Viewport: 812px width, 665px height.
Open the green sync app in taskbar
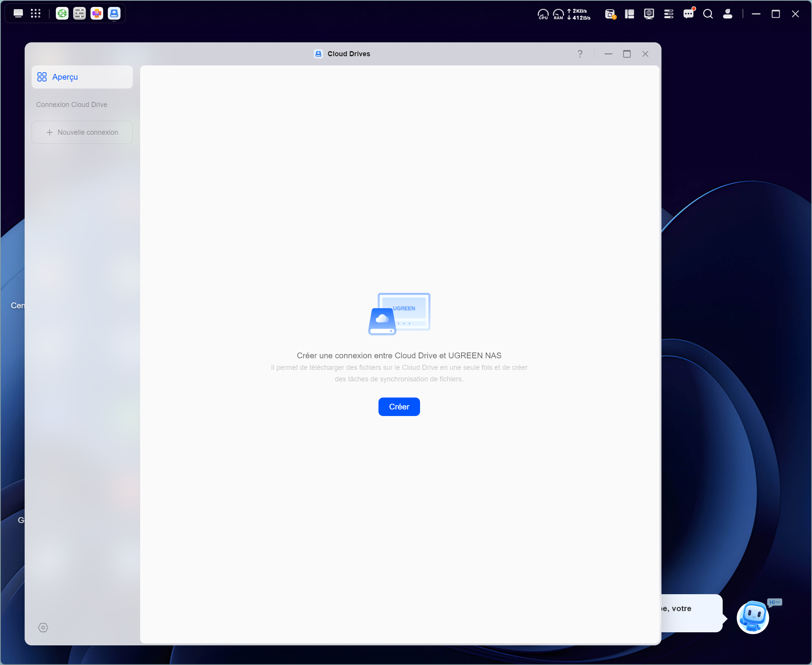tap(62, 13)
